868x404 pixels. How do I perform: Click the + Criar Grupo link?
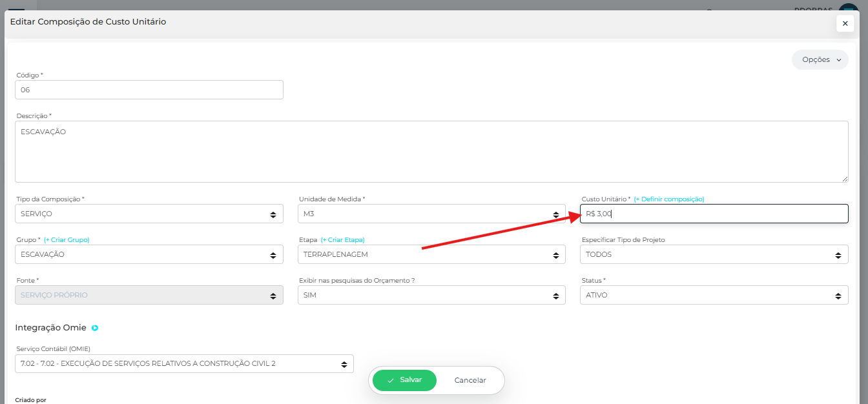point(67,240)
